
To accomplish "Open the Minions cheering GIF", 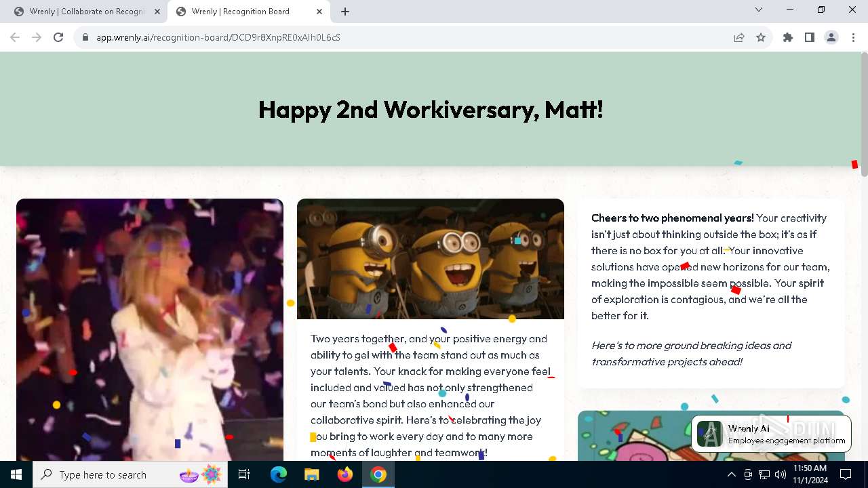I will [x=431, y=259].
